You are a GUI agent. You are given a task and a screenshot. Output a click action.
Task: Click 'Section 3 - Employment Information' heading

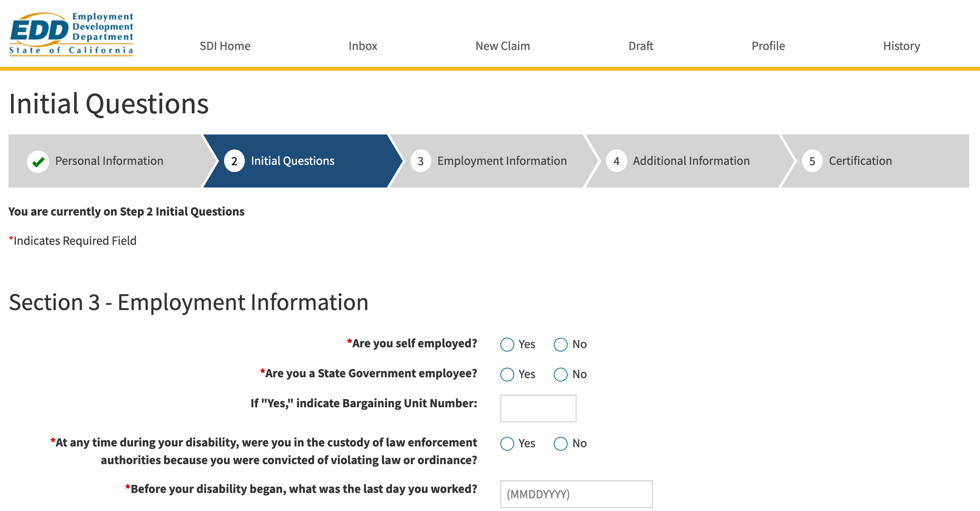pos(189,302)
